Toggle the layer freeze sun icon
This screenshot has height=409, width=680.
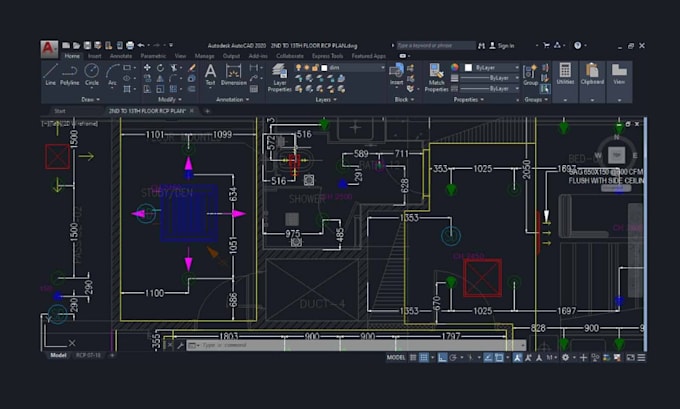[x=307, y=68]
